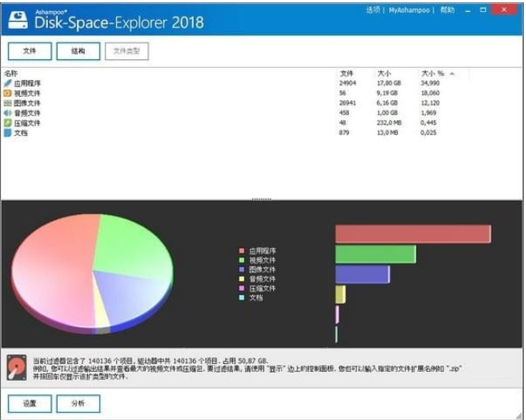Viewport: 526px width, 420px height.
Task: Click the pink 压缩文件 legend swatch
Action: [242, 288]
